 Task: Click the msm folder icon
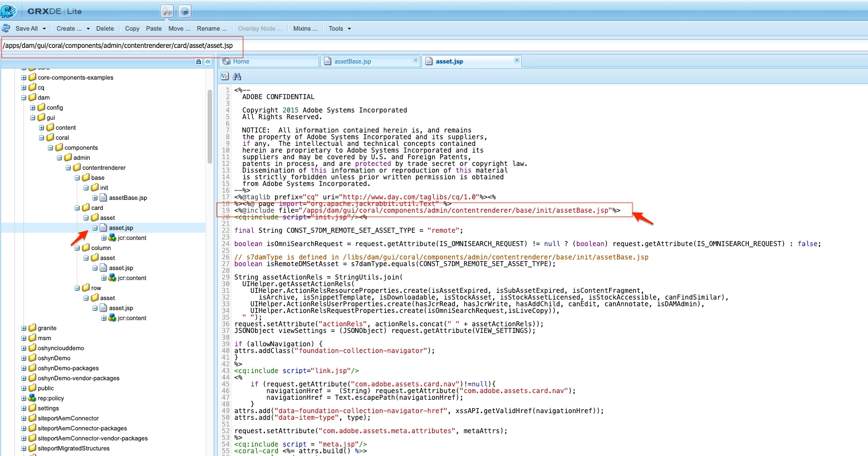tap(32, 338)
